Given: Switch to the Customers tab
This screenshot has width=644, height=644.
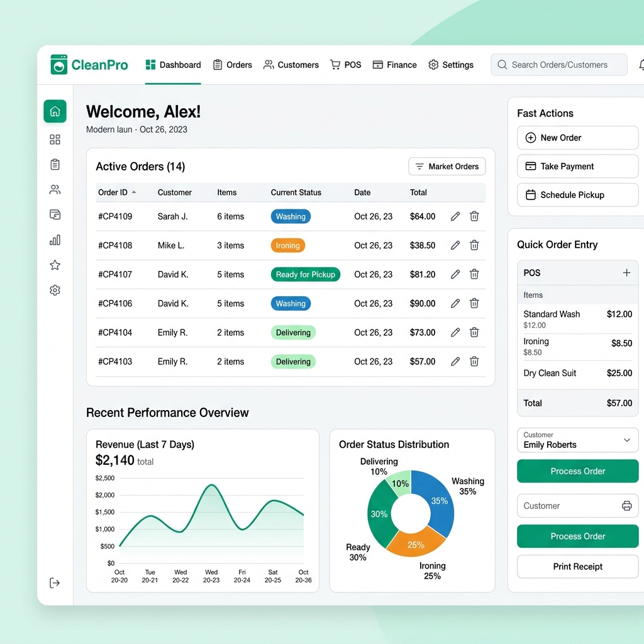Looking at the screenshot, I should click(291, 65).
